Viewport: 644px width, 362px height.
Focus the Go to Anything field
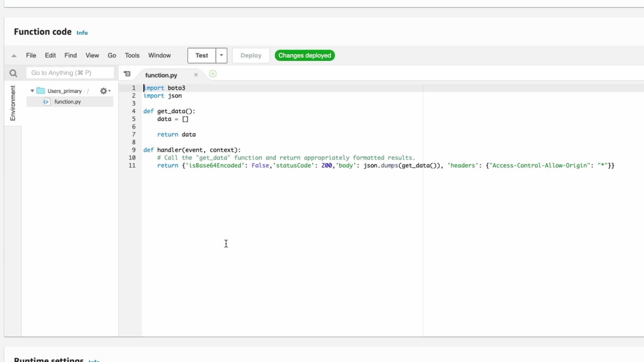[70, 73]
